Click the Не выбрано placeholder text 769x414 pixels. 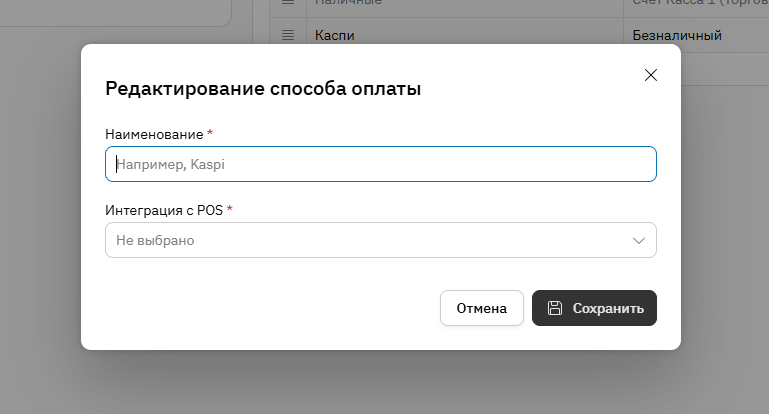pyautogui.click(x=155, y=240)
